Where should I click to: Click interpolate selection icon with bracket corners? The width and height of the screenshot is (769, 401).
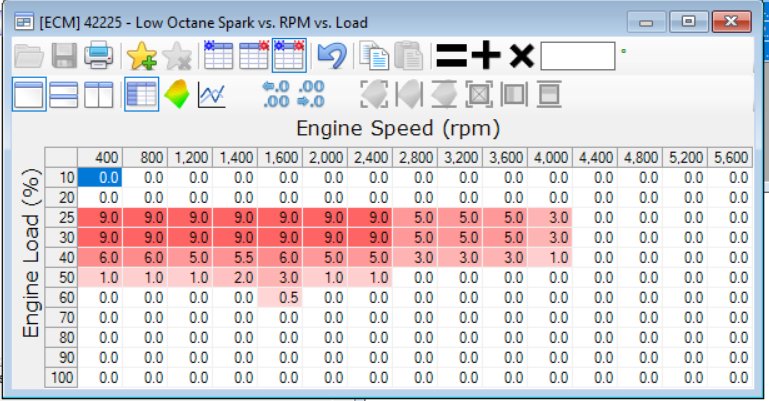374,94
